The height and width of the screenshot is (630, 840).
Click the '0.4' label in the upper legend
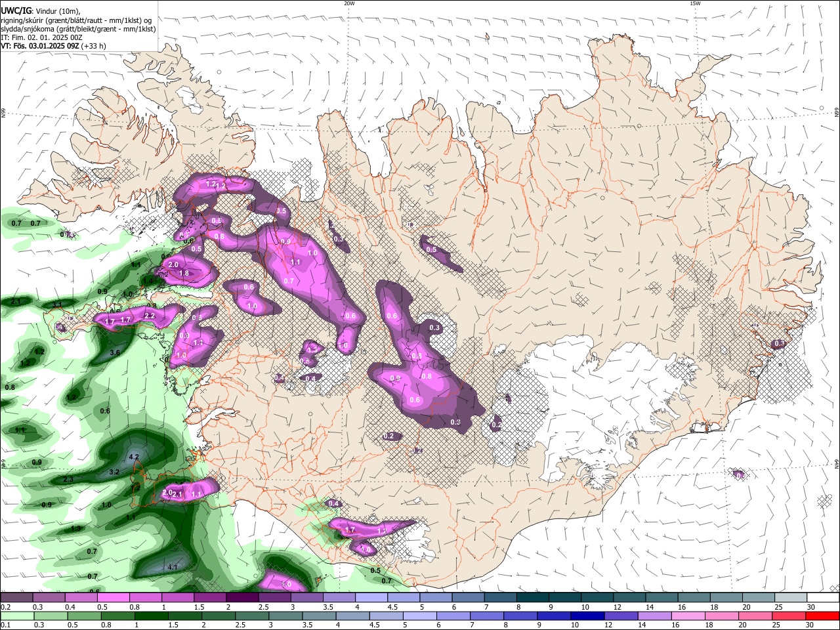click(x=70, y=607)
